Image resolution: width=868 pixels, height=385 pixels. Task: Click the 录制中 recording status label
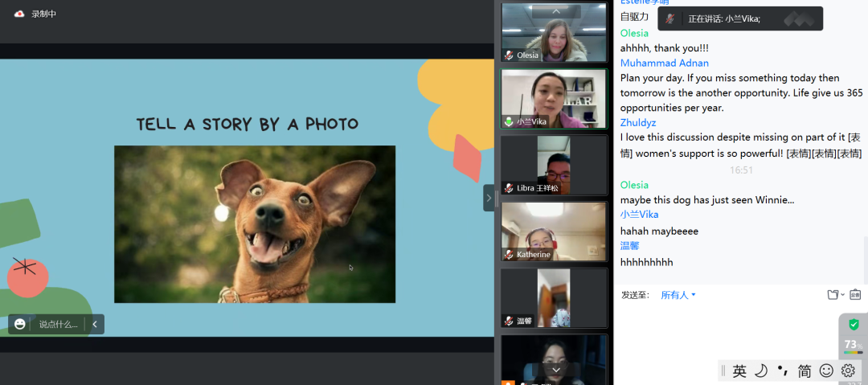(43, 14)
